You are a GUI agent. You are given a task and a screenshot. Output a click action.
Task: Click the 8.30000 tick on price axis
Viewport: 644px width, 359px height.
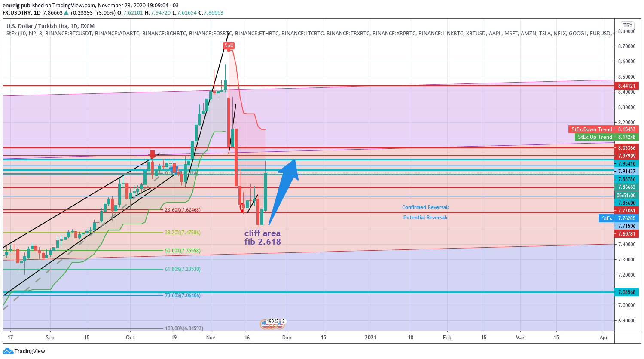click(x=627, y=107)
